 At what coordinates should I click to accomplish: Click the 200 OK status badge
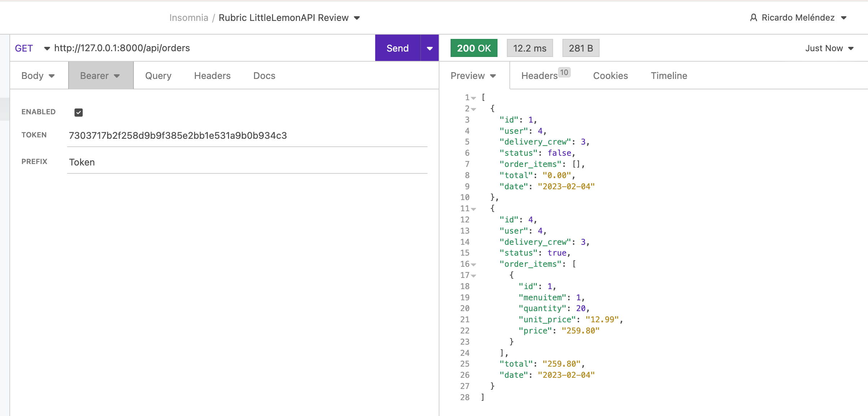474,48
